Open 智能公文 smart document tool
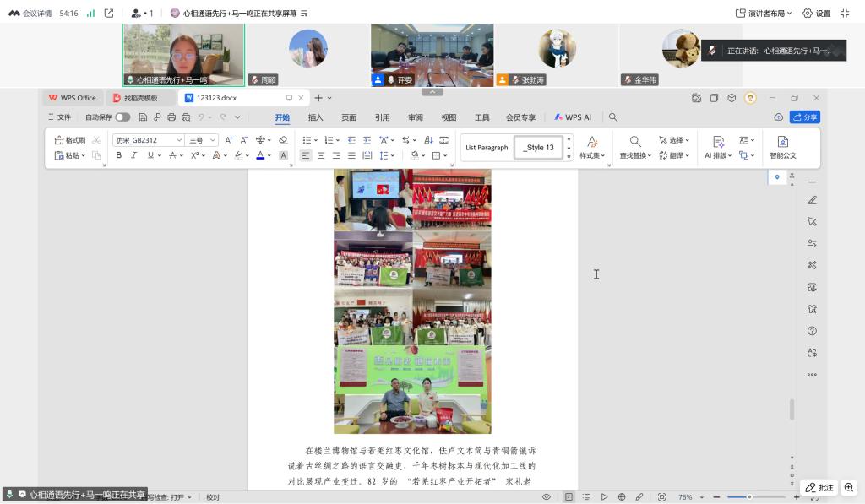The width and height of the screenshot is (865, 504). (x=782, y=147)
